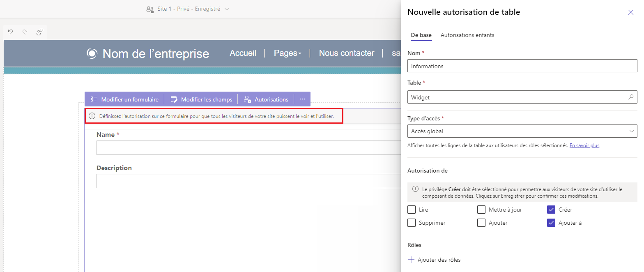Open the more options ellipsis menu

302,99
